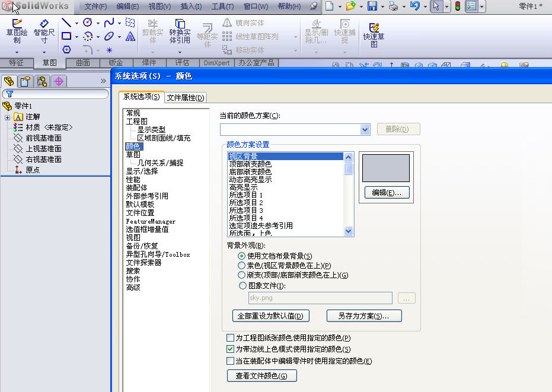Screen dimensions: 552x392
Task: Click the New document icon
Action: click(330, 6)
